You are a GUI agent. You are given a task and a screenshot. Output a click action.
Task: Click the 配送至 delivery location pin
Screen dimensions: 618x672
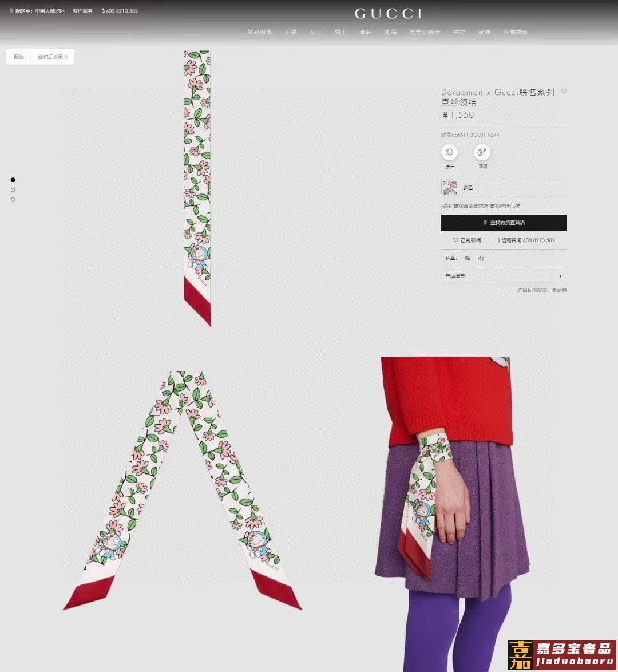click(11, 11)
